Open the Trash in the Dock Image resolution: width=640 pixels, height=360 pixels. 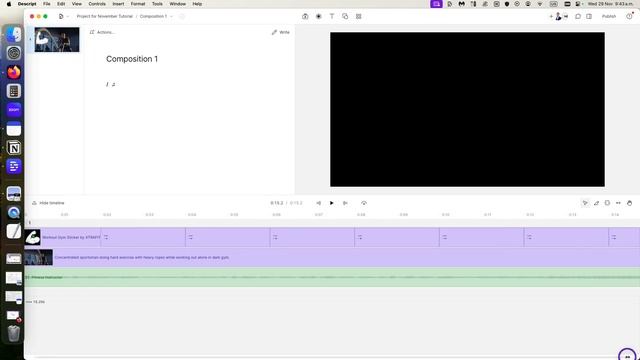13,333
